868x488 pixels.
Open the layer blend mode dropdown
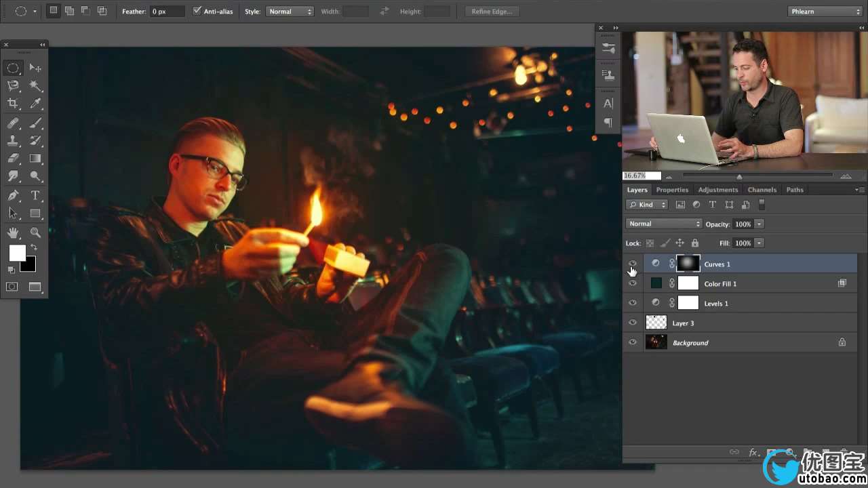click(664, 224)
